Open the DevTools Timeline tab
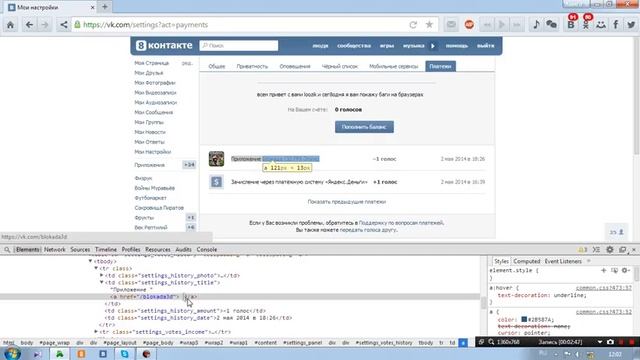The height and width of the screenshot is (360, 640). tap(106, 249)
